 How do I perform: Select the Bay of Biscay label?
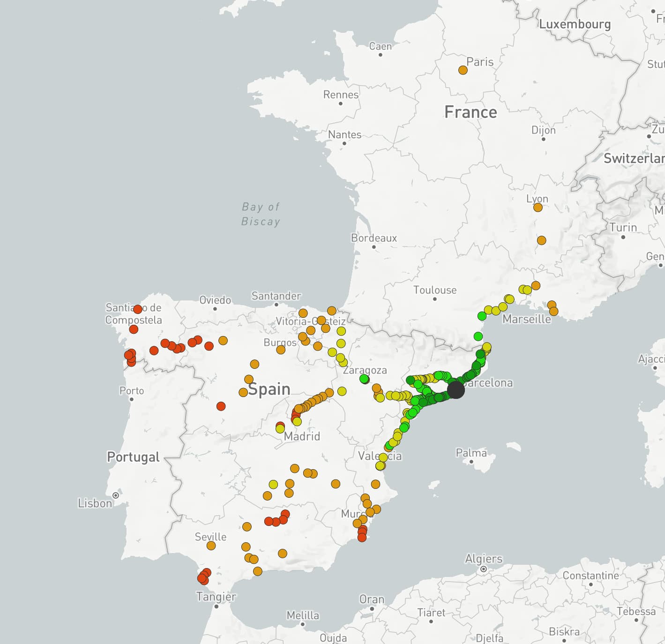point(261,214)
